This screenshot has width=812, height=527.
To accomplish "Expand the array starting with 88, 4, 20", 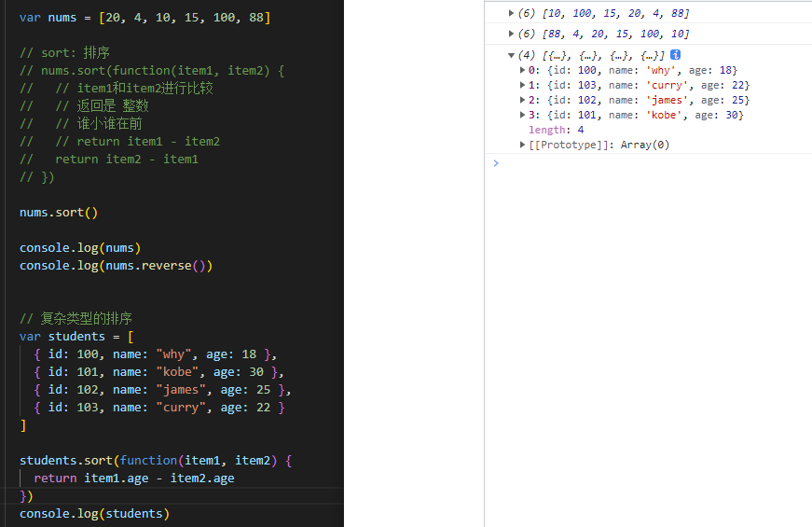I will pos(511,34).
